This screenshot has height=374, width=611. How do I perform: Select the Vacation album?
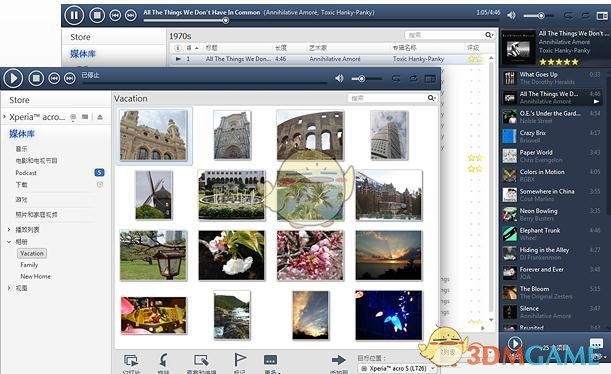click(x=32, y=253)
